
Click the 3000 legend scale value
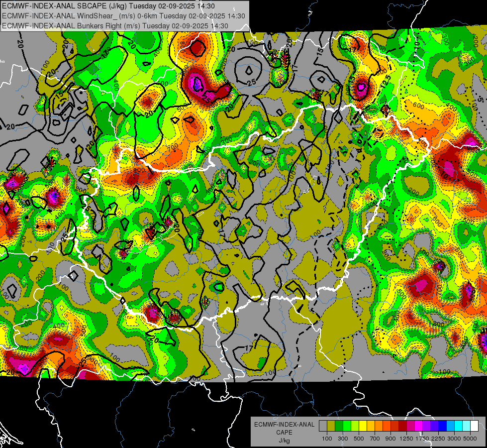point(454,439)
